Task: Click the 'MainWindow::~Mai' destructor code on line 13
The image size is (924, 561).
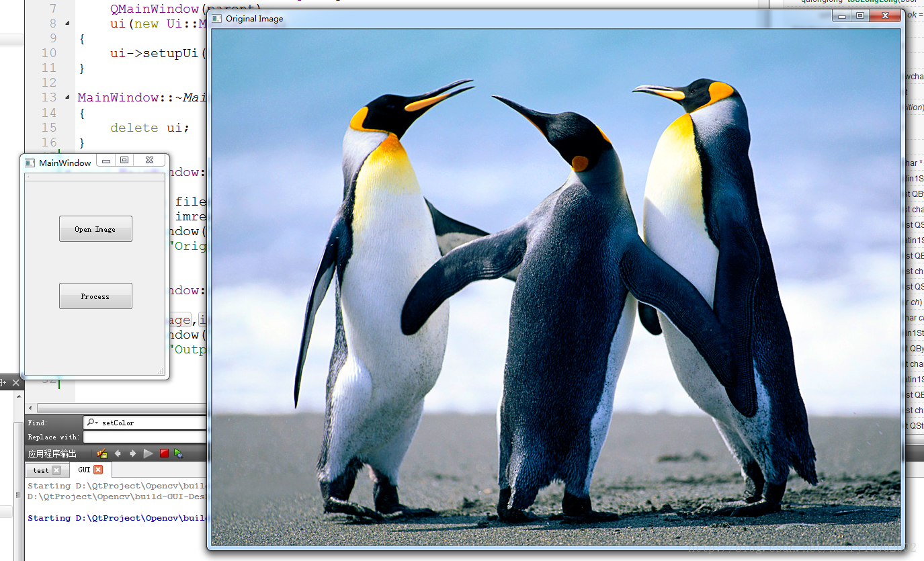Action: point(142,97)
